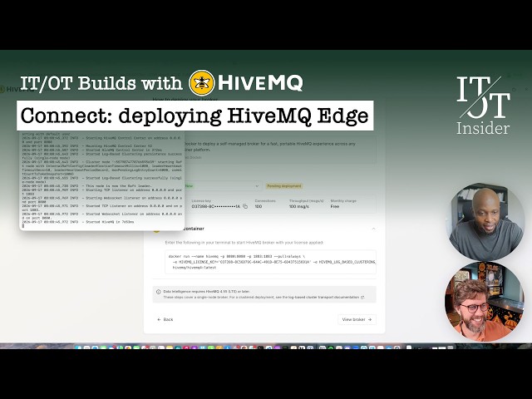Focus the terminal window showing HiveMQ logs

101,180
